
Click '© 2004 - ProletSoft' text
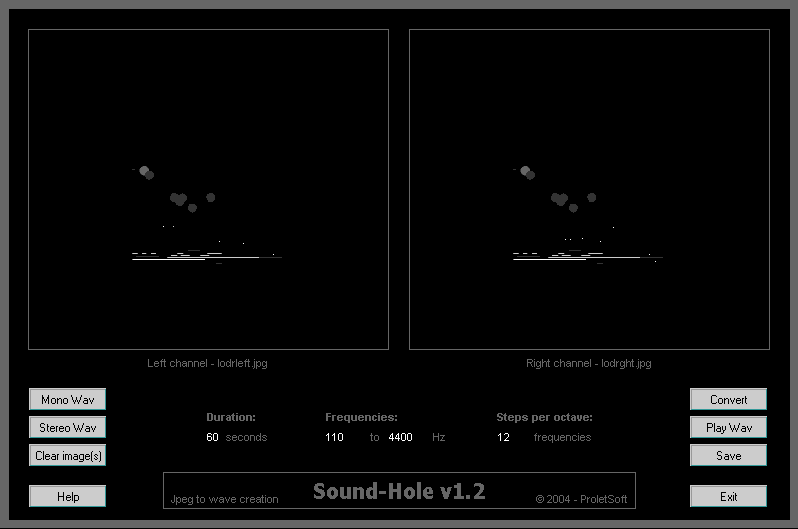[581, 499]
